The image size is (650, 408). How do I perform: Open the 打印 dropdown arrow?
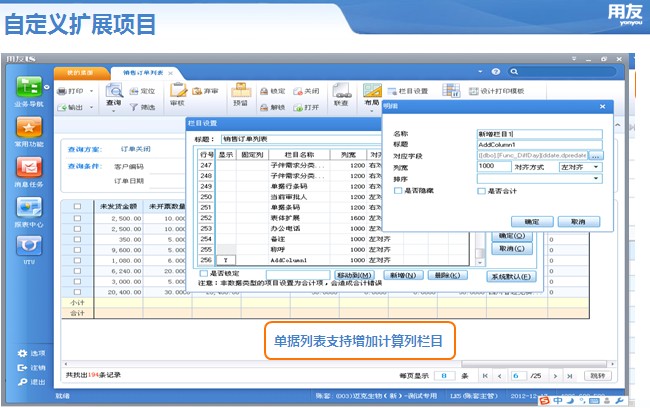91,91
